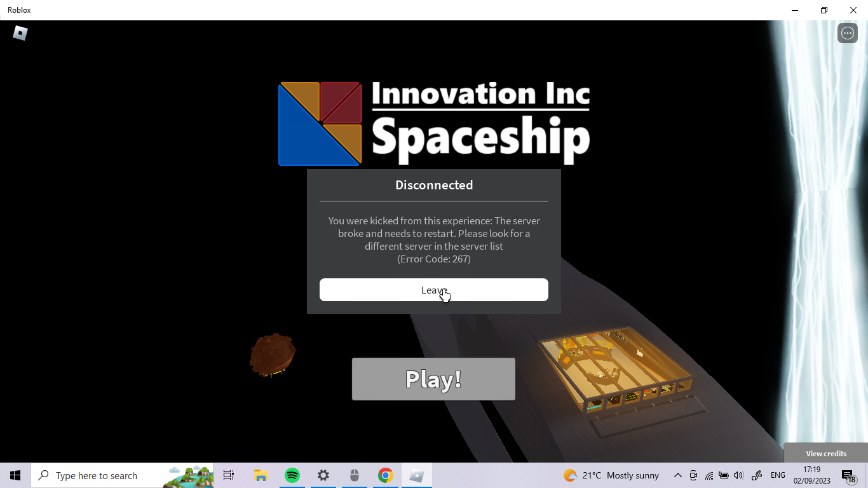The height and width of the screenshot is (488, 868).
Task: Switch the ENG input language indicator
Action: click(778, 475)
